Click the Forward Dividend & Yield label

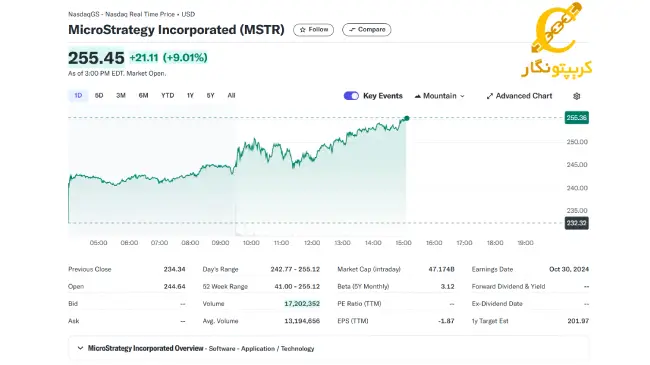[508, 287]
